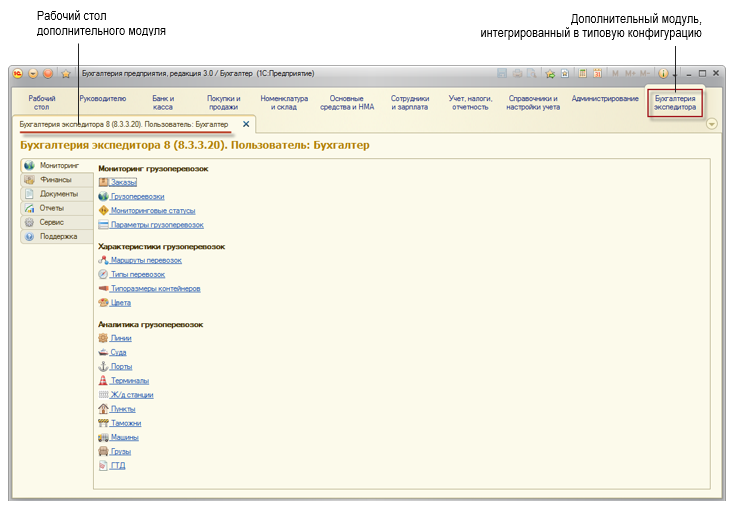Click the compass icon beside Типы перевозок
Image resolution: width=732 pixels, height=507 pixels.
click(103, 275)
